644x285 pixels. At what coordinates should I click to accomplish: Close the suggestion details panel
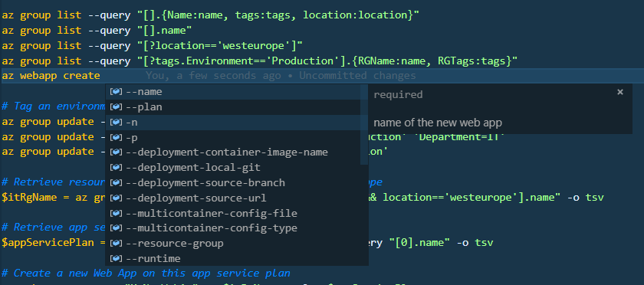(x=620, y=92)
